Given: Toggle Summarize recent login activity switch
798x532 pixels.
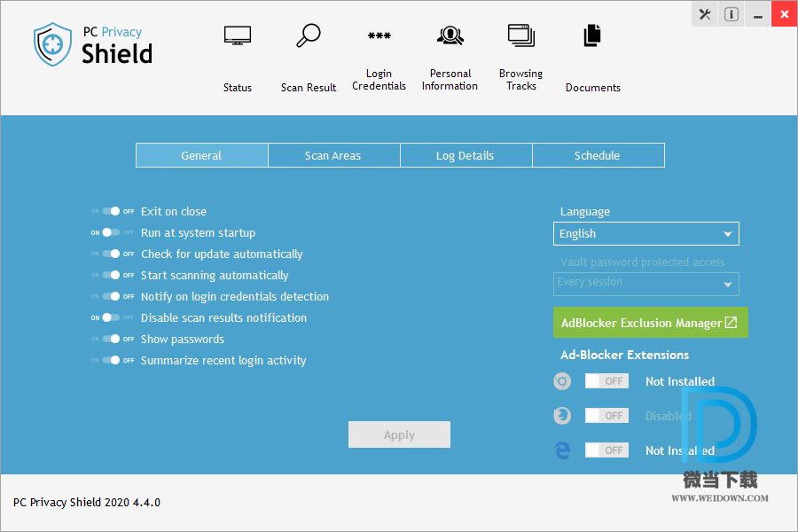Looking at the screenshot, I should (x=112, y=361).
